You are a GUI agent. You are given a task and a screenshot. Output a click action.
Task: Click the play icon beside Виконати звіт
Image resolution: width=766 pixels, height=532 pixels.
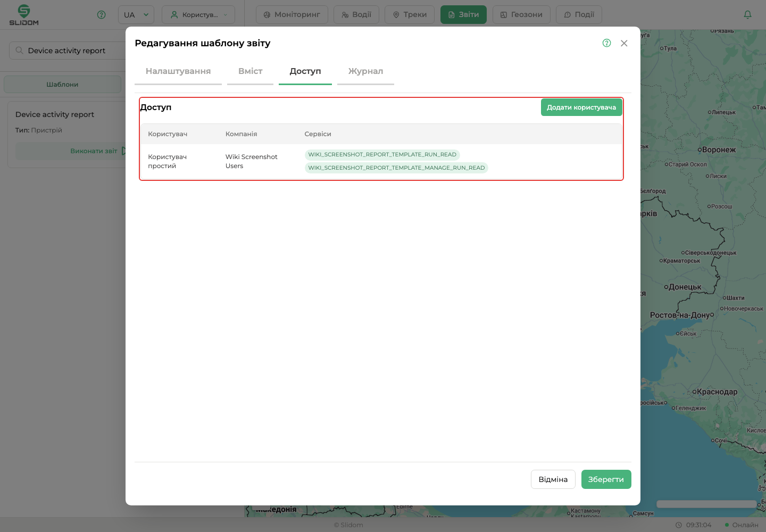(x=123, y=151)
